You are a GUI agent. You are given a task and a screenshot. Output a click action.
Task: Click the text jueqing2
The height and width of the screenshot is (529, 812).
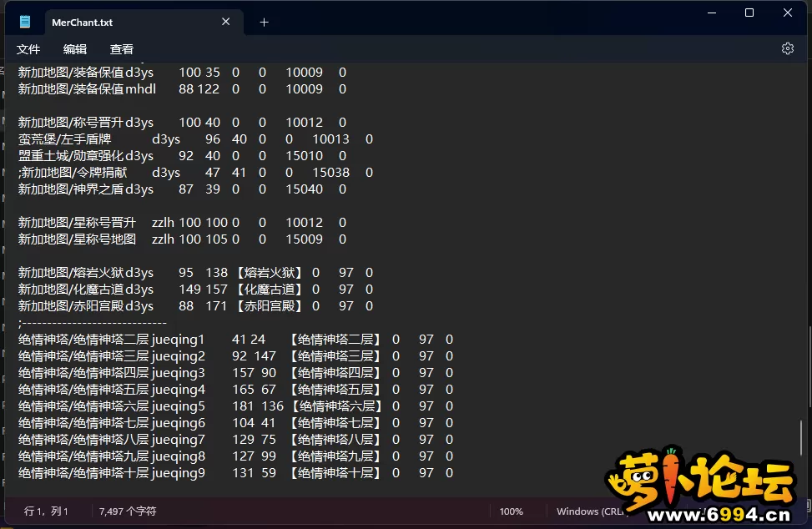(178, 356)
